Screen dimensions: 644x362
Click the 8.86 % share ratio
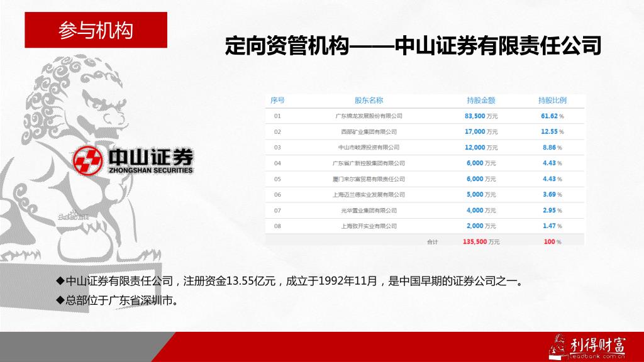[x=552, y=147]
